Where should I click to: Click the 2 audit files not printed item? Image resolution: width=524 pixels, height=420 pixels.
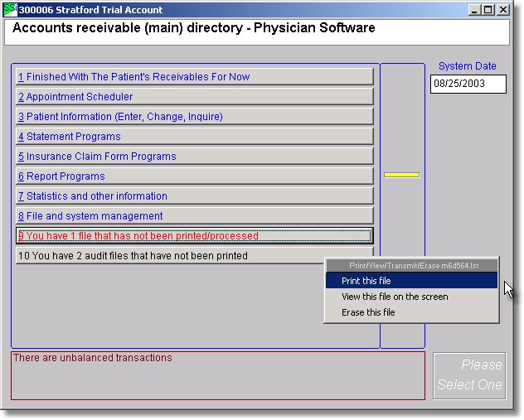pyautogui.click(x=166, y=256)
